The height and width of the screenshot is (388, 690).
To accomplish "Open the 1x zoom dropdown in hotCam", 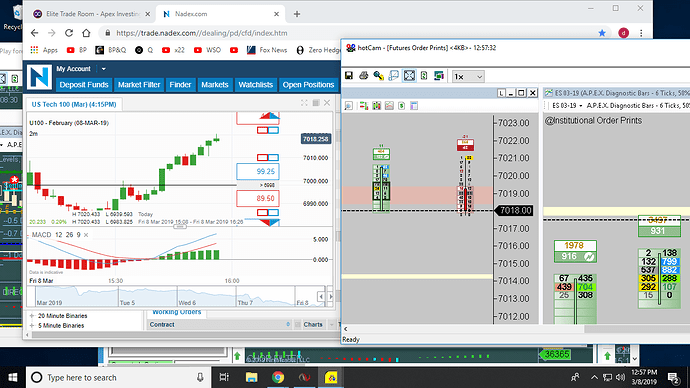I will (x=468, y=77).
